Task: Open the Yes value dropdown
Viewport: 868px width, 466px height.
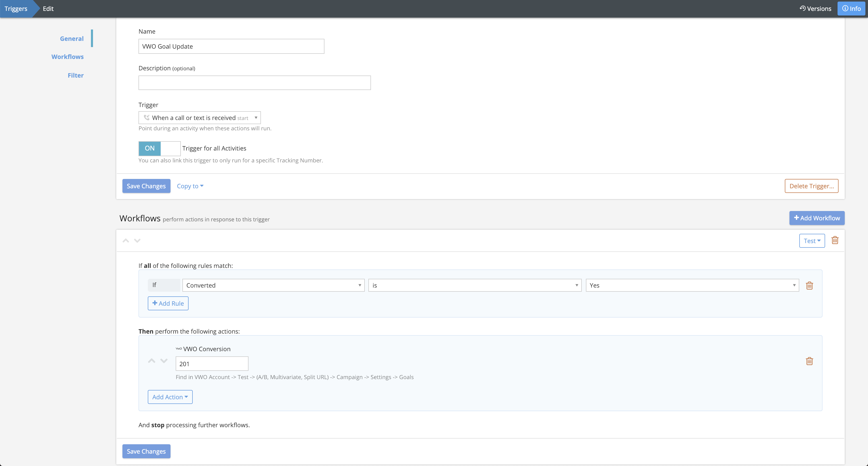Action: [x=692, y=285]
